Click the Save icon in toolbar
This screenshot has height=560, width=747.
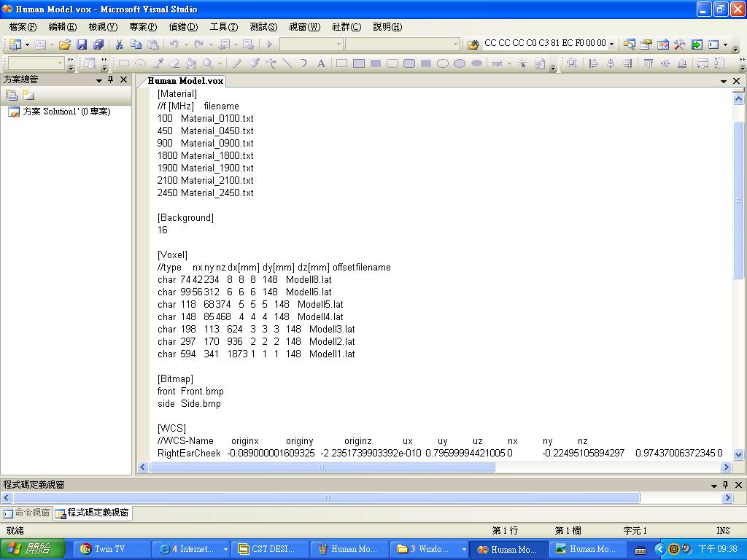(82, 44)
